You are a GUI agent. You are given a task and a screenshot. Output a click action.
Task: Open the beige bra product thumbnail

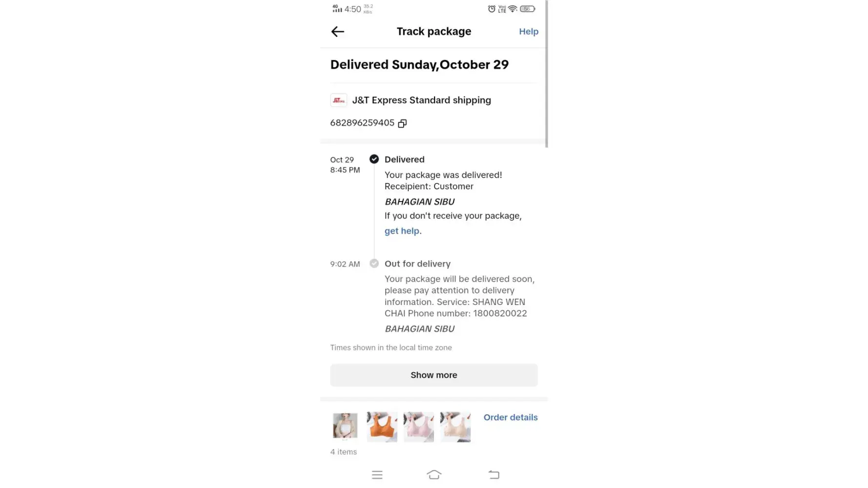(455, 427)
